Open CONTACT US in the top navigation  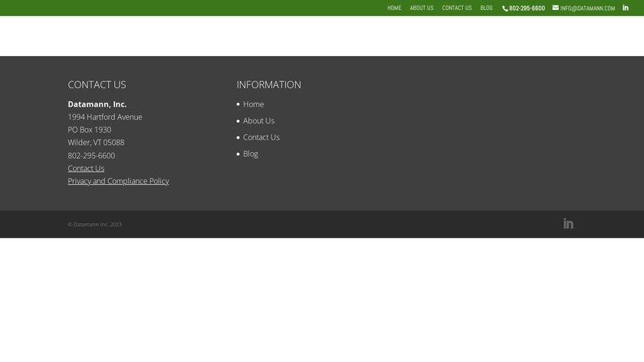[457, 8]
